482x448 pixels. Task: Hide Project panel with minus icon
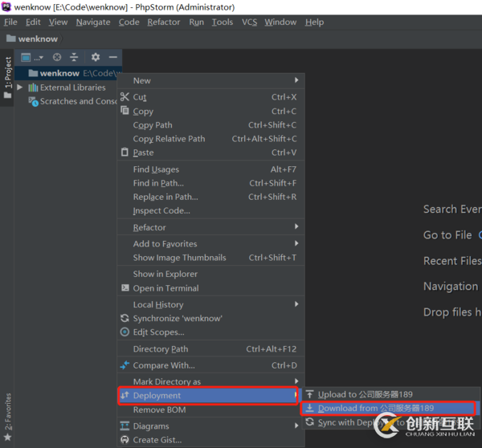(112, 57)
